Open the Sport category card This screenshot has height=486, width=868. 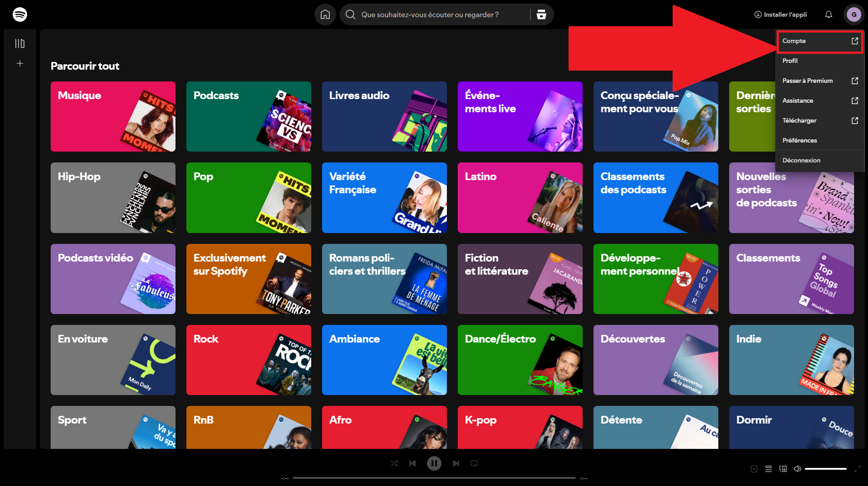pos(113,428)
